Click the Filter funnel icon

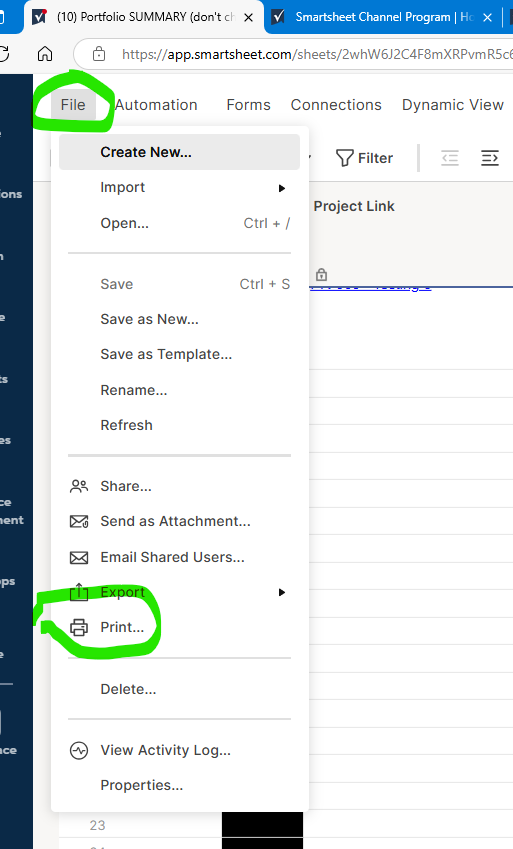coord(345,158)
